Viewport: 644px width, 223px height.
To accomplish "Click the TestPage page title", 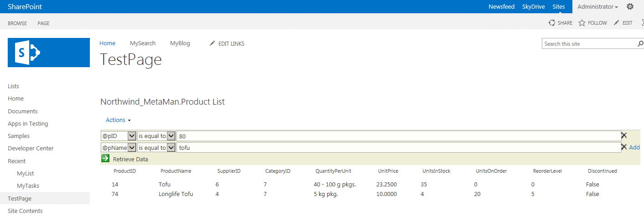I will [x=131, y=60].
